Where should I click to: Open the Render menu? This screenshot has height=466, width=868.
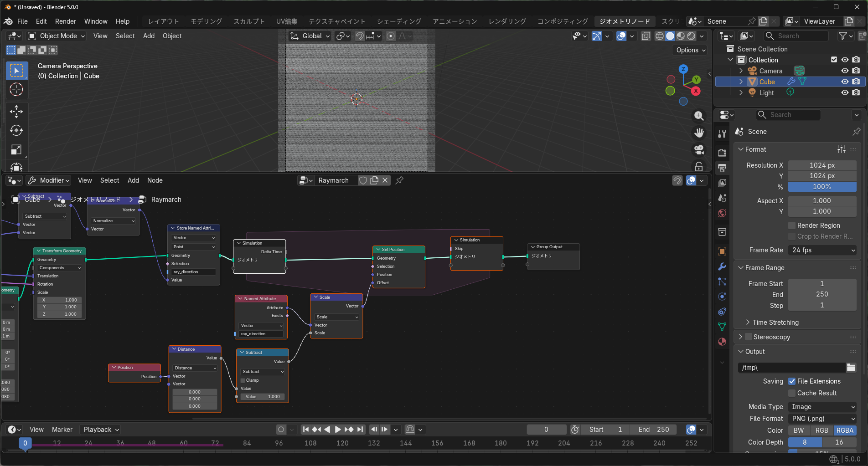click(66, 21)
